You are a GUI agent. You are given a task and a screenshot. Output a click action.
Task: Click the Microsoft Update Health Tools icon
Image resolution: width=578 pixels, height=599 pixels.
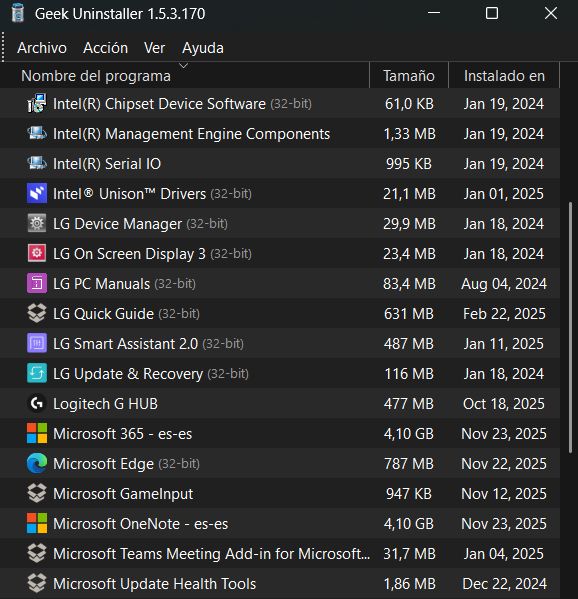(37, 583)
